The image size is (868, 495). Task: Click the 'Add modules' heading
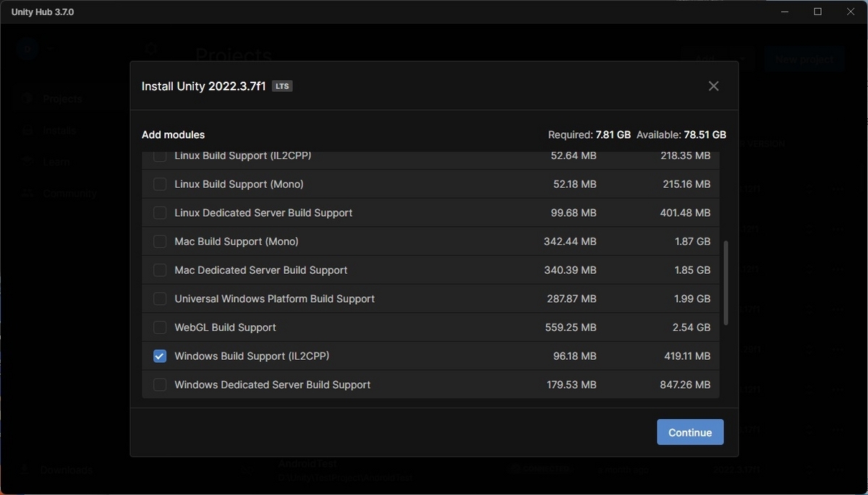(x=173, y=134)
